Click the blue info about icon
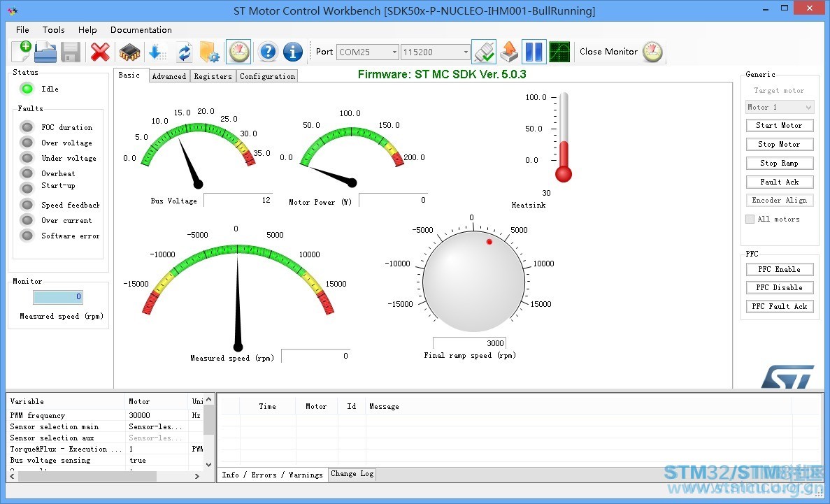 point(293,52)
